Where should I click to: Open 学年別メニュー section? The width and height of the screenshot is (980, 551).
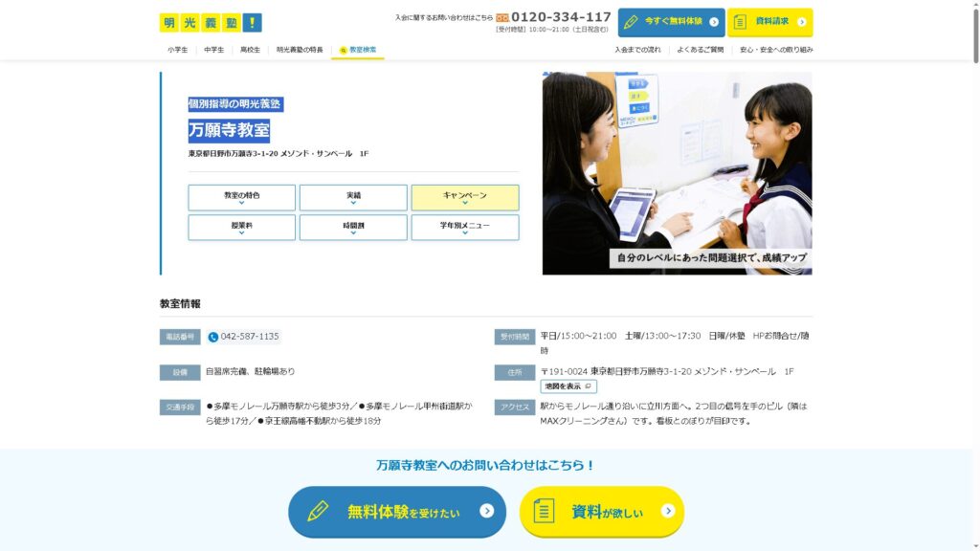[465, 228]
